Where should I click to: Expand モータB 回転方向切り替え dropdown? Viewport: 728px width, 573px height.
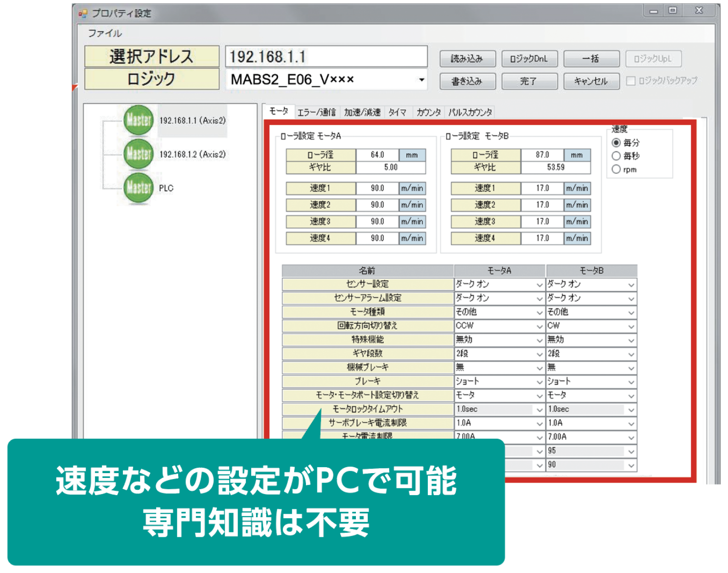631,326
